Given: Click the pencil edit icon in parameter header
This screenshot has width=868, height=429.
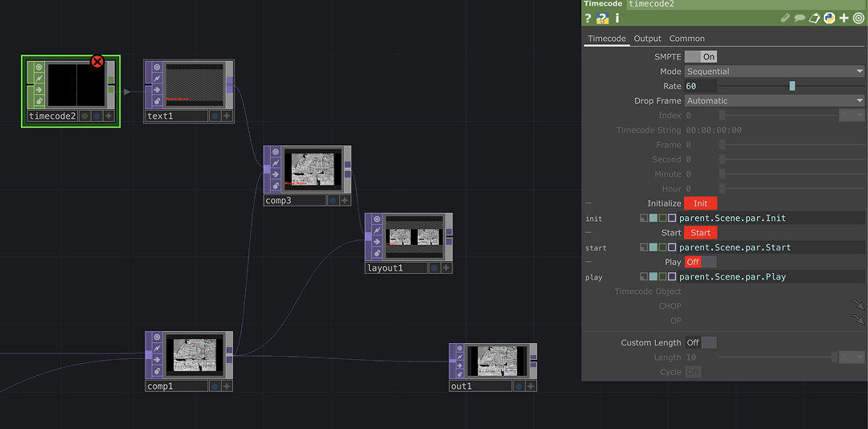Looking at the screenshot, I should (x=785, y=18).
